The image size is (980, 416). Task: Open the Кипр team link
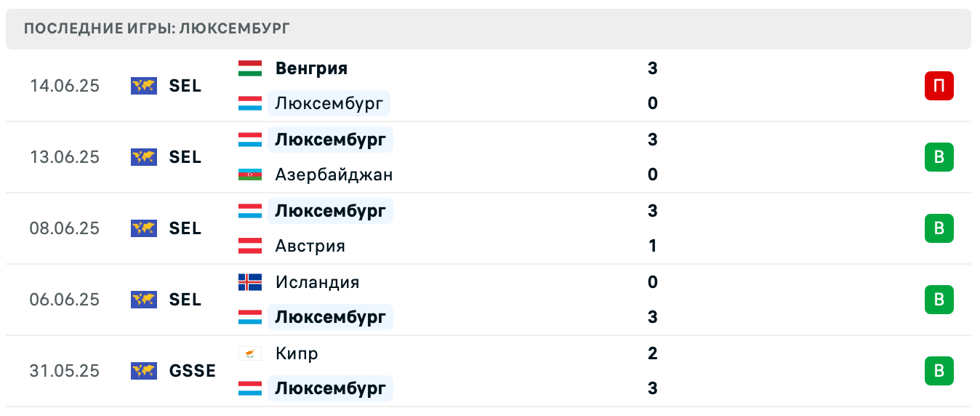[x=297, y=353]
